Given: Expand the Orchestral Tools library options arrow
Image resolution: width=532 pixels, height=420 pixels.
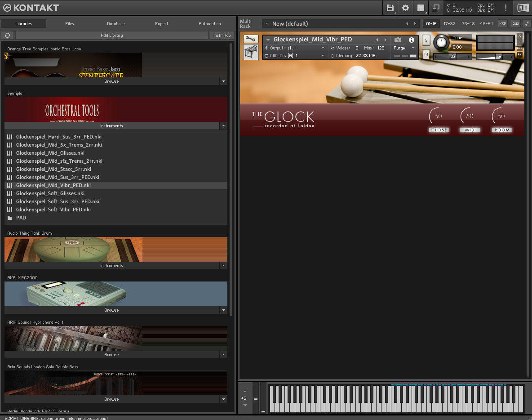Looking at the screenshot, I should pyautogui.click(x=223, y=126).
